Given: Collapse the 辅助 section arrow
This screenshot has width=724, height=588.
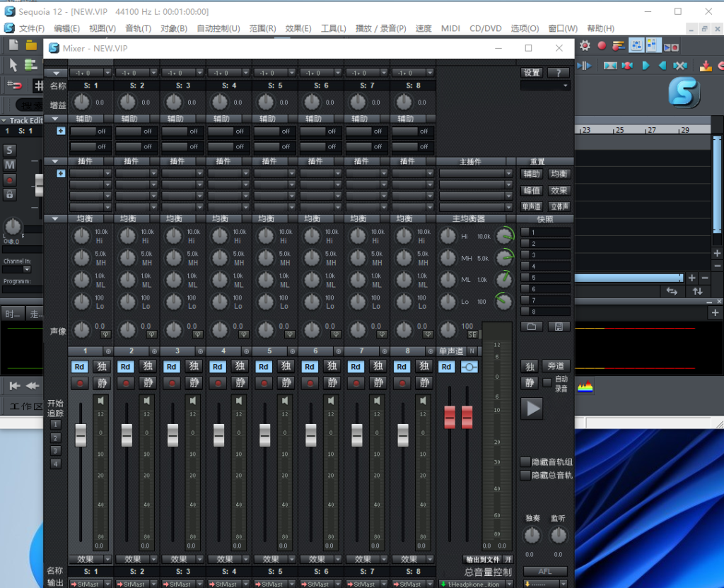Looking at the screenshot, I should coord(55,119).
